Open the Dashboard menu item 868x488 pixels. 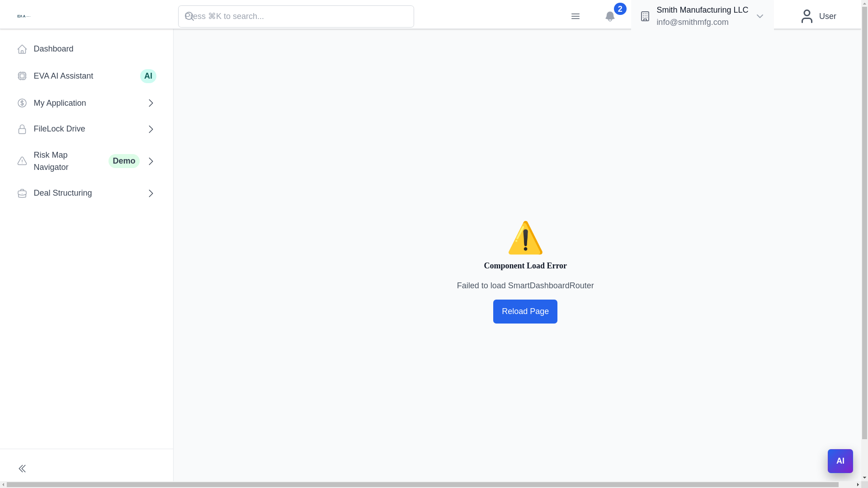tap(86, 49)
